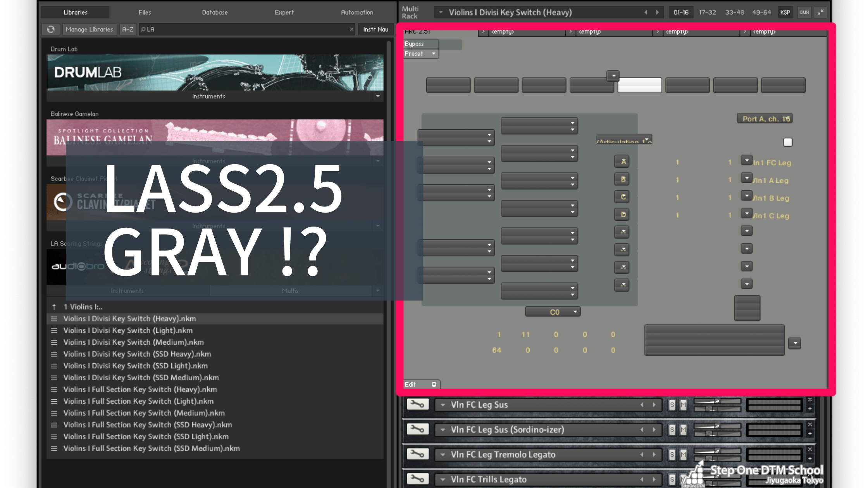This screenshot has height=488, width=868.
Task: Select previous instrument for Vln FC Leg Sus
Action: point(642,405)
